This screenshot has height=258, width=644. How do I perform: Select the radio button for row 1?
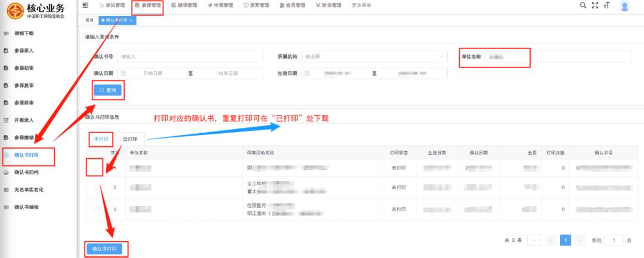pos(96,168)
